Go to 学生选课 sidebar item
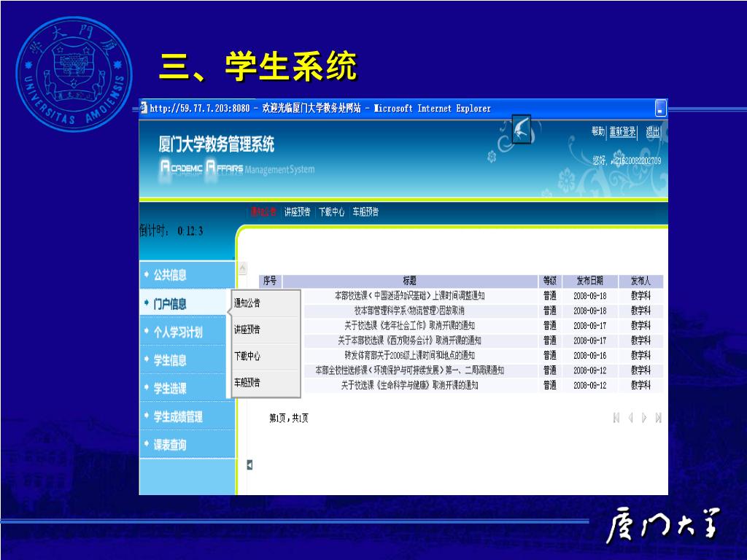 (170, 388)
